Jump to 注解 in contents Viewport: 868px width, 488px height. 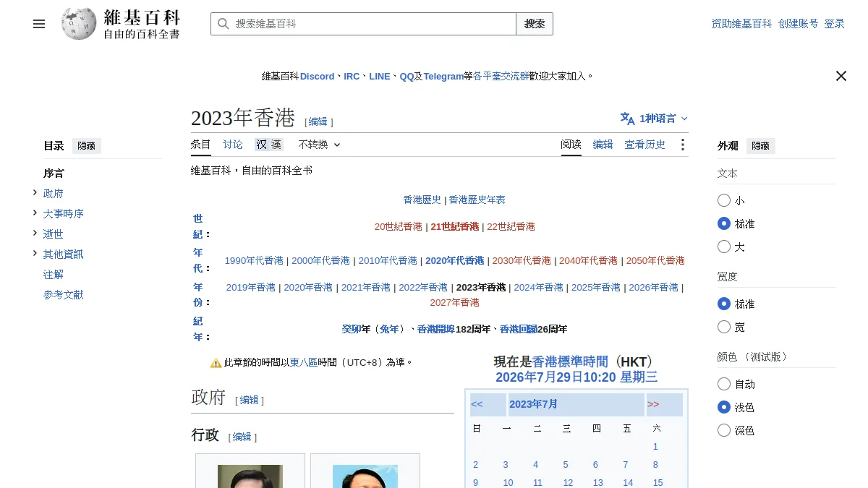pos(54,275)
